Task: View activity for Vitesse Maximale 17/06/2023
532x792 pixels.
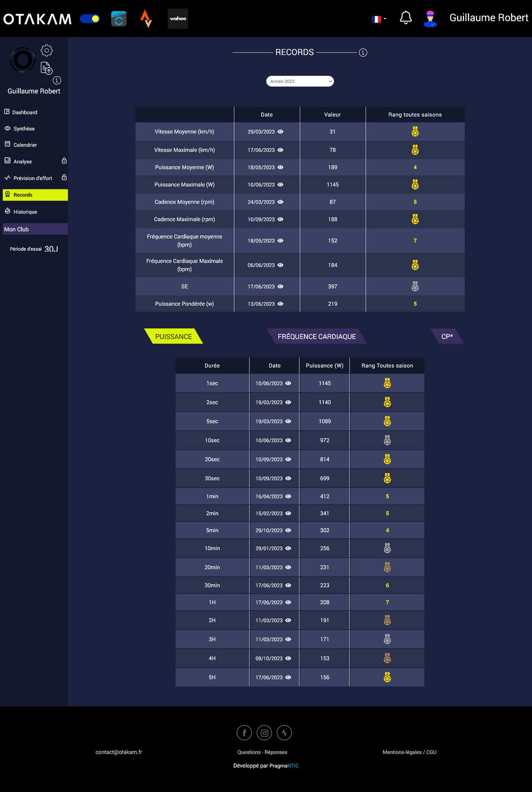Action: 280,150
